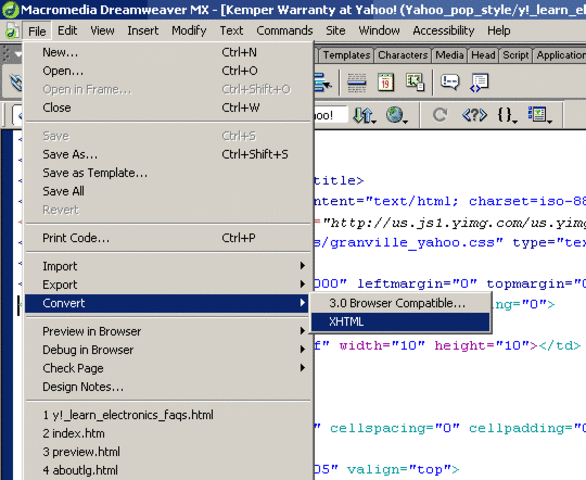Open recent file 2 index.htm

(x=168, y=433)
